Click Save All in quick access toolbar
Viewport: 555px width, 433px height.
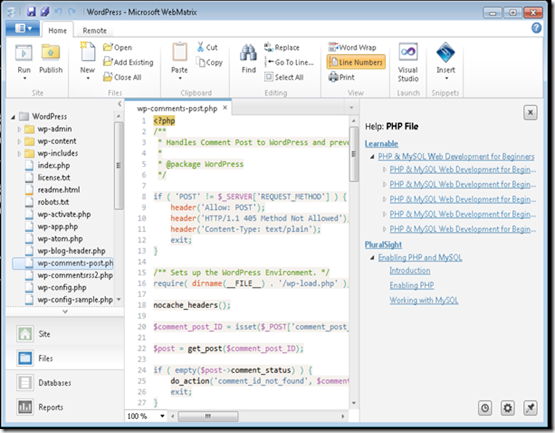click(x=45, y=12)
